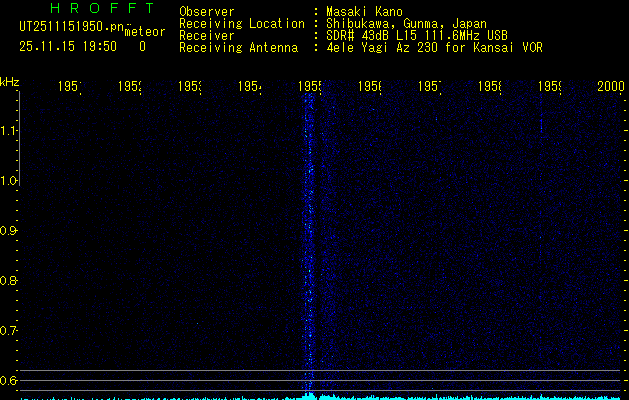Click the 0.8 frequency axis label

[x=8, y=280]
